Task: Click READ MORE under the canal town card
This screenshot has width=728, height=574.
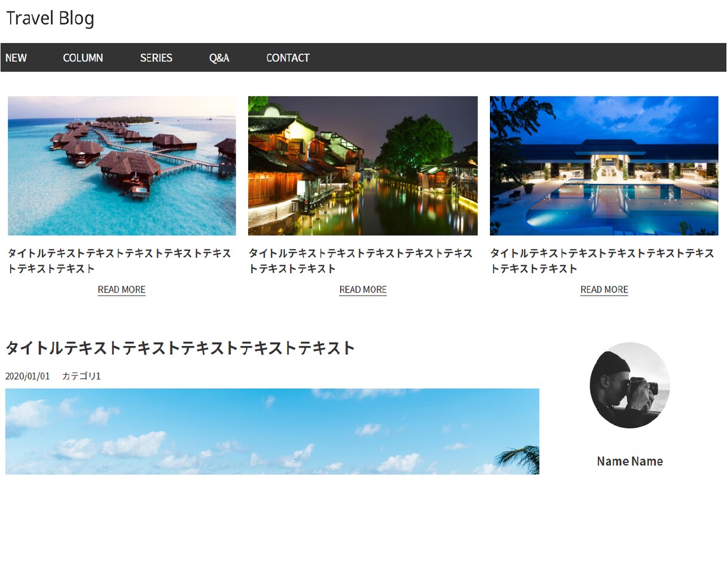Action: [x=363, y=290]
